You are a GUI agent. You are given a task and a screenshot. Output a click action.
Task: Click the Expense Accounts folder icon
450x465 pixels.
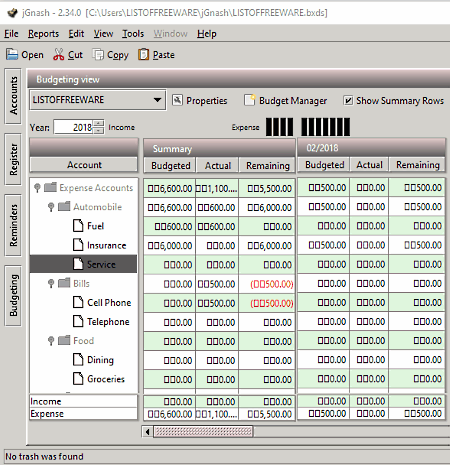coord(50,187)
